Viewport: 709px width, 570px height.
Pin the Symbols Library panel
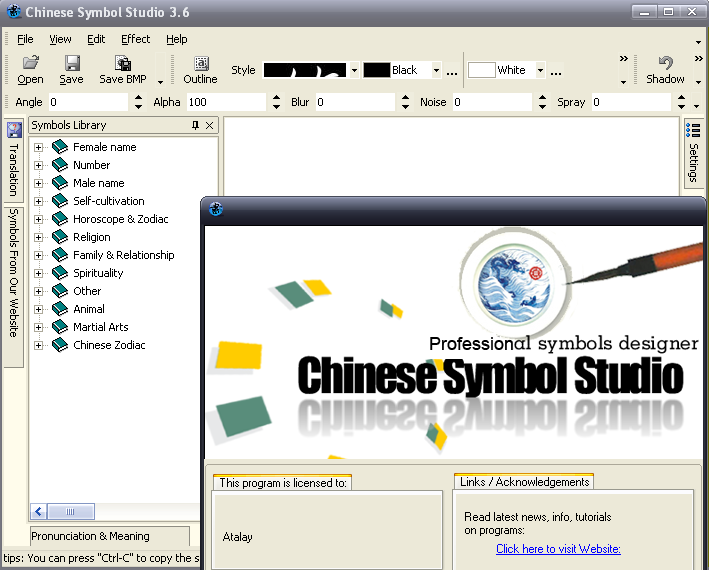point(195,125)
